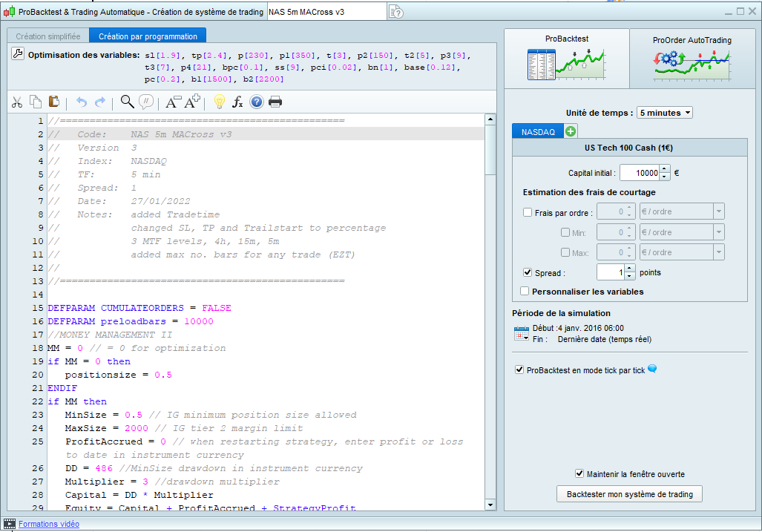The width and height of the screenshot is (762, 532).
Task: Open the simulation period calendar dropdown
Action: [x=521, y=333]
